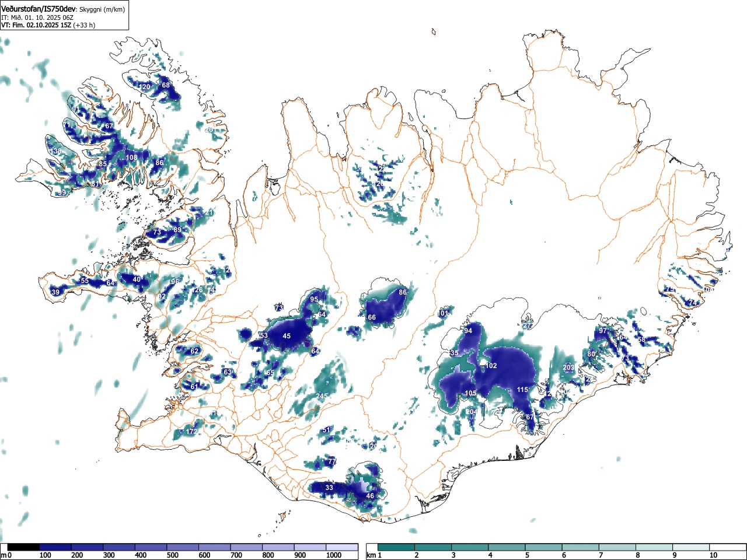747x560 pixels.
Task: Click the 77 visibility value
Action: coord(331,461)
